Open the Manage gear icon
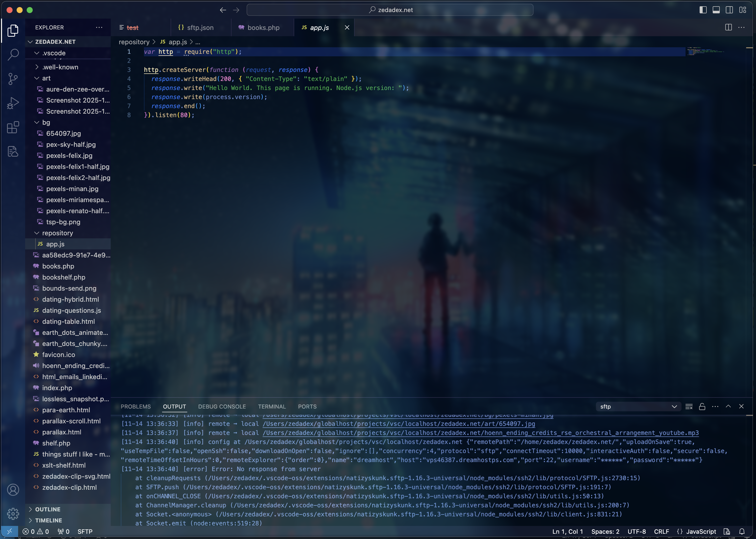The image size is (756, 539). click(13, 513)
